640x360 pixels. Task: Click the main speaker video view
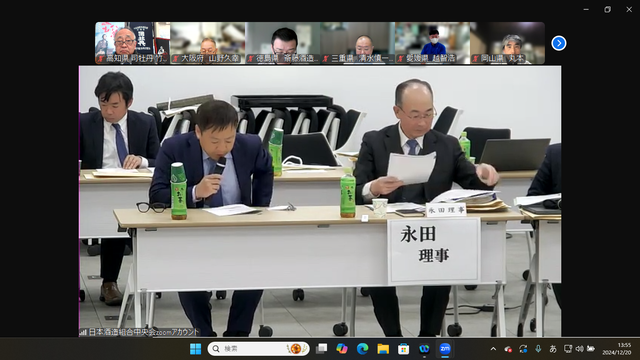pos(320,201)
